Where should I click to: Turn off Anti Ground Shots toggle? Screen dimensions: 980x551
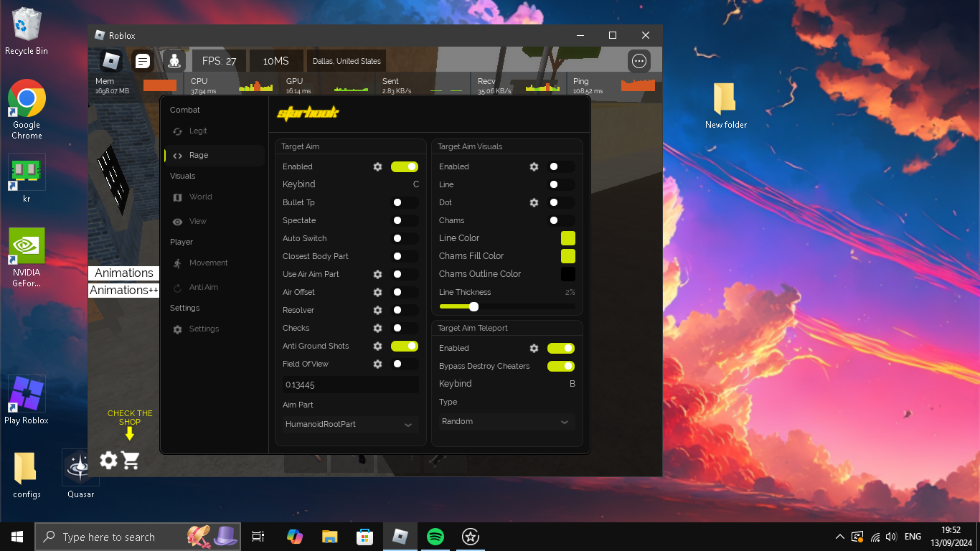pos(405,346)
